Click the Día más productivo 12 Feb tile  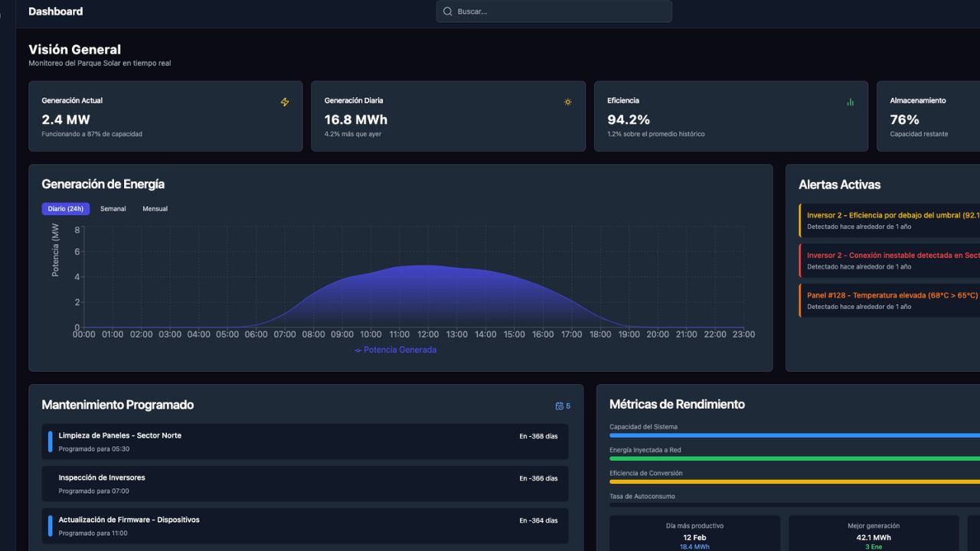tap(694, 533)
